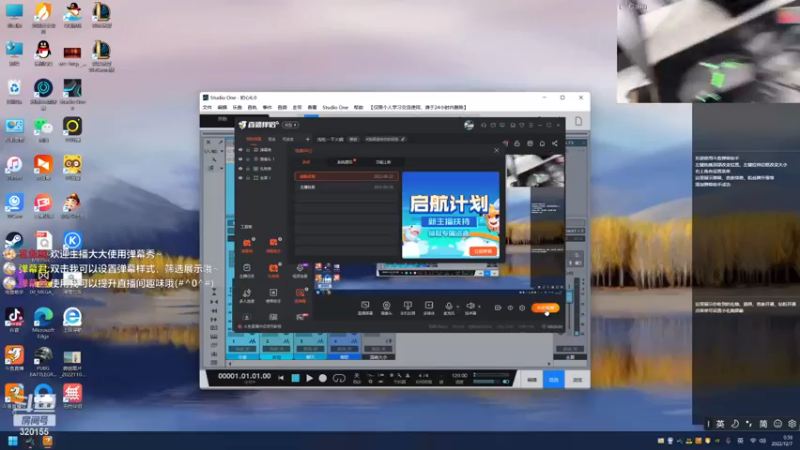
Task: Open the 浏览 button at transport right
Action: (x=577, y=380)
